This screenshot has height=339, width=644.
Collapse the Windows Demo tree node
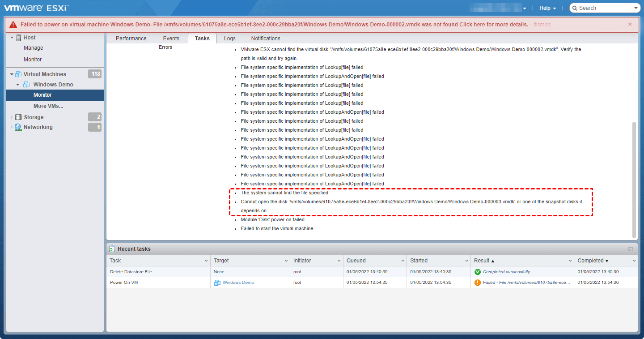[18, 85]
